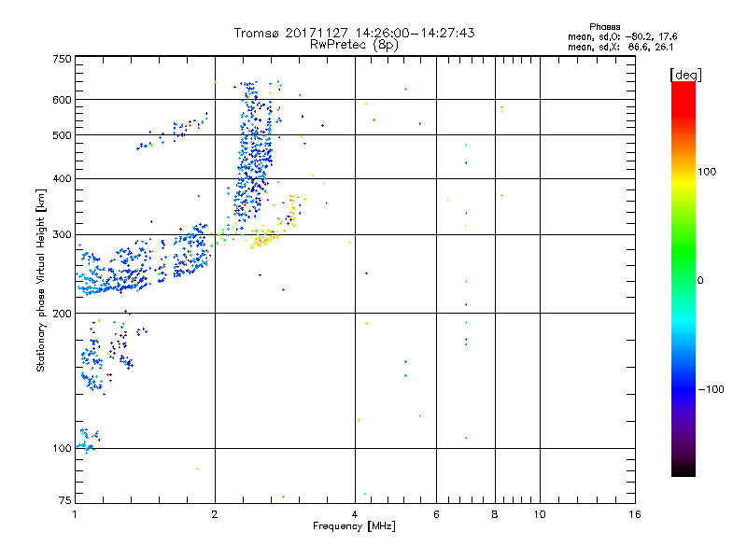Click the '500' height axis tick label
This screenshot has width=747, height=560.
coord(62,135)
